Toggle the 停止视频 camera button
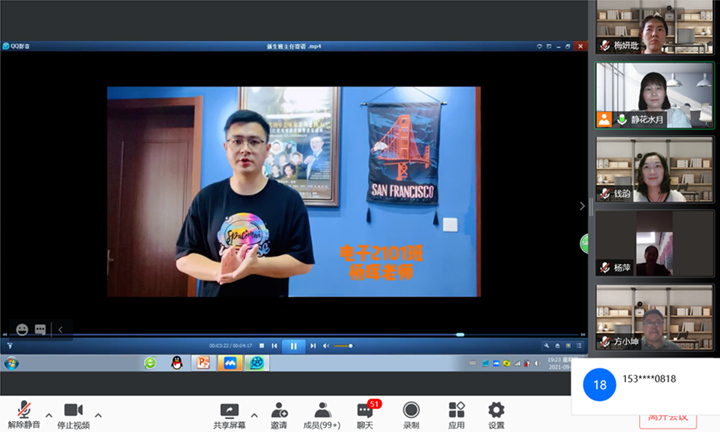The height and width of the screenshot is (438, 720). 73,410
